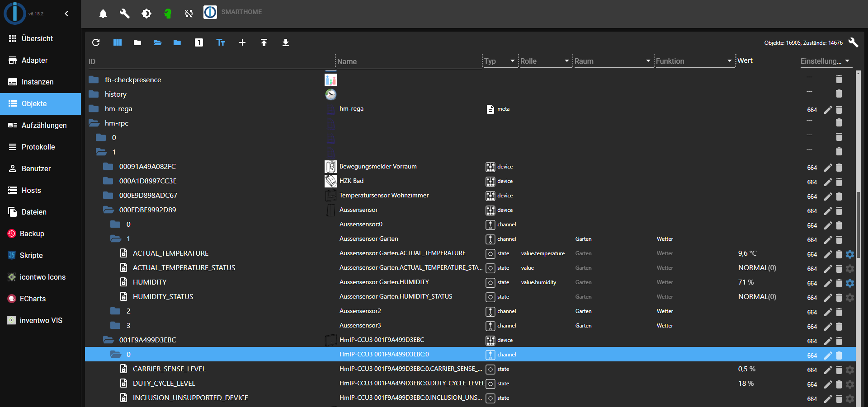
Task: Edit the hm-rega object pencil icon
Action: [x=828, y=110]
